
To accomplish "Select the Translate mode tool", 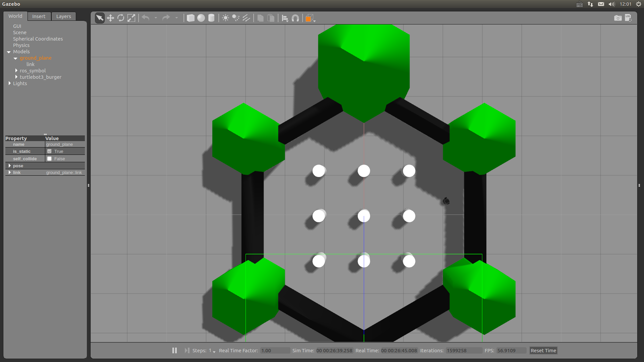I will pyautogui.click(x=110, y=18).
